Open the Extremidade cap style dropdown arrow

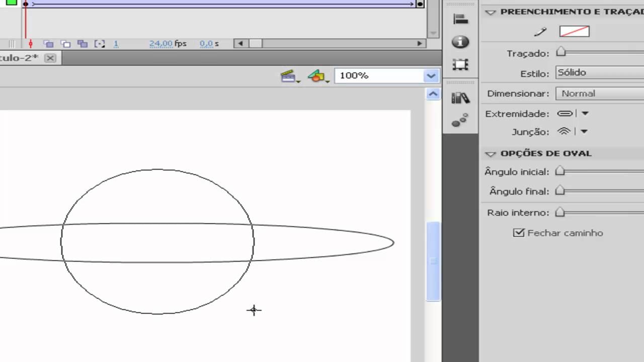tap(585, 114)
